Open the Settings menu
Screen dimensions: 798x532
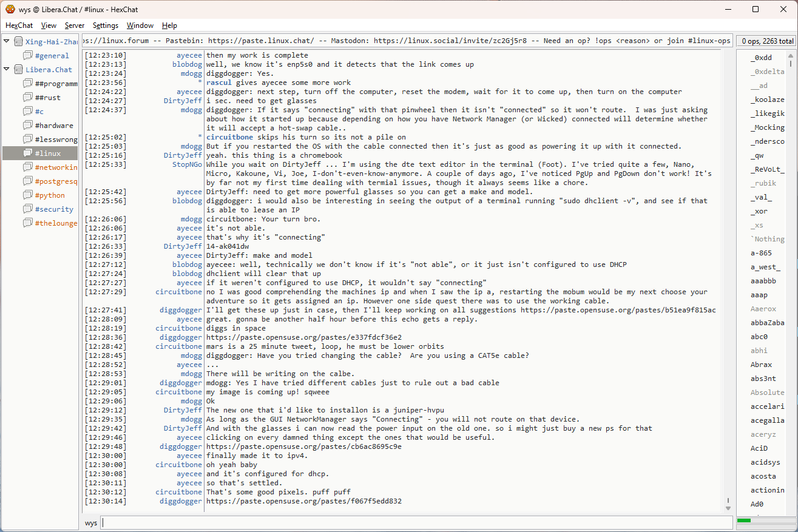pos(106,25)
